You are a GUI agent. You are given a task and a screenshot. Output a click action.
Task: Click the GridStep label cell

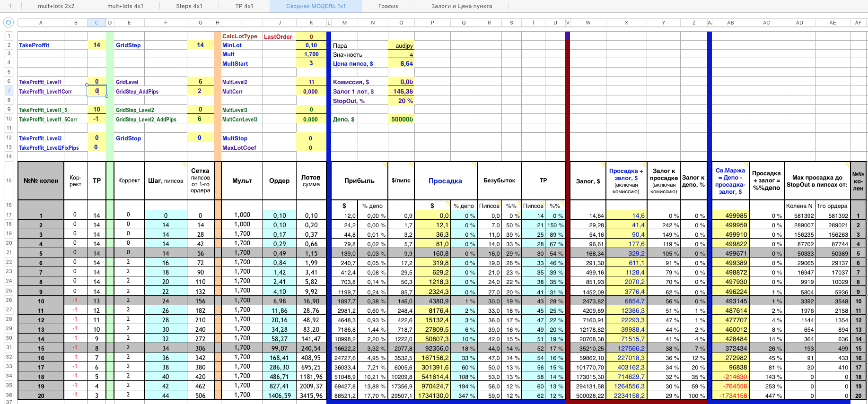tap(129, 45)
